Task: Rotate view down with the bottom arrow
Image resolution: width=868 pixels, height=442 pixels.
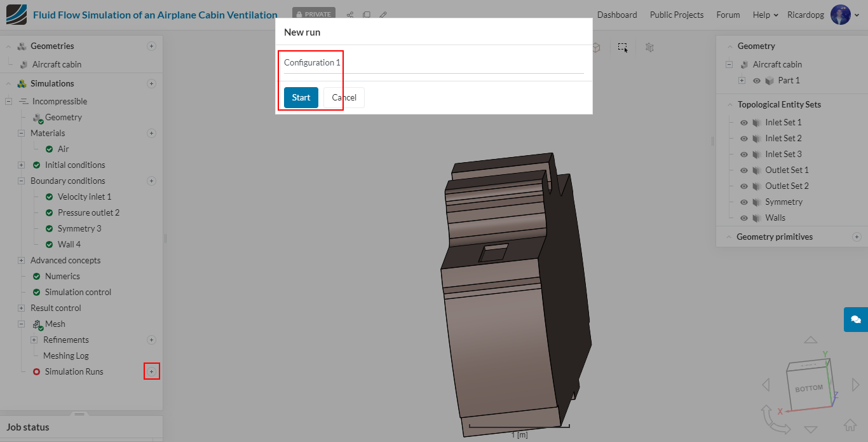Action: coord(810,429)
